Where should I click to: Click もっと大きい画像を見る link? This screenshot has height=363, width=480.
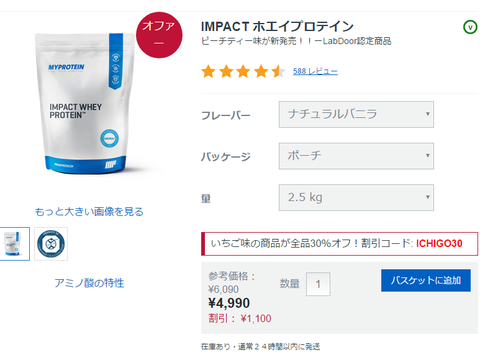[89, 212]
